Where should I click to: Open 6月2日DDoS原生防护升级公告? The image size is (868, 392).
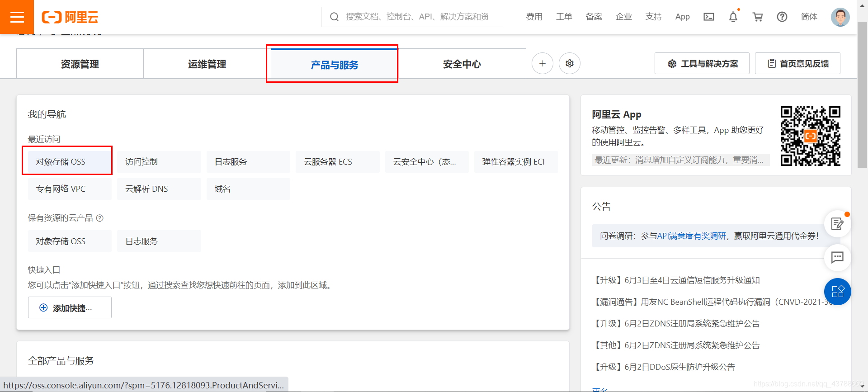click(x=664, y=367)
